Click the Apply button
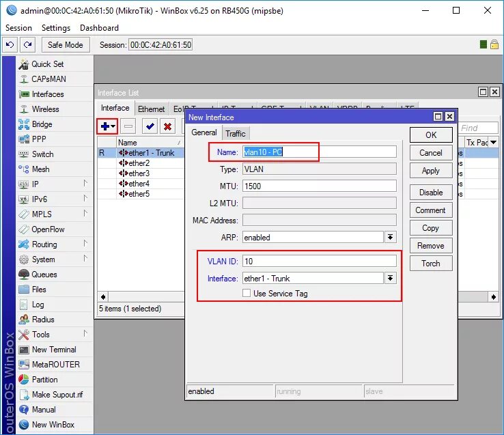 [x=431, y=171]
